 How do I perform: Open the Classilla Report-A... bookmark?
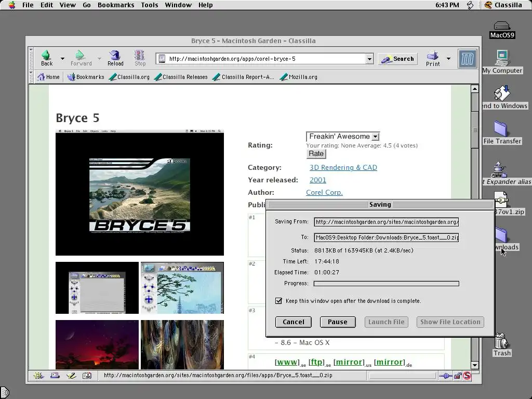click(x=243, y=77)
